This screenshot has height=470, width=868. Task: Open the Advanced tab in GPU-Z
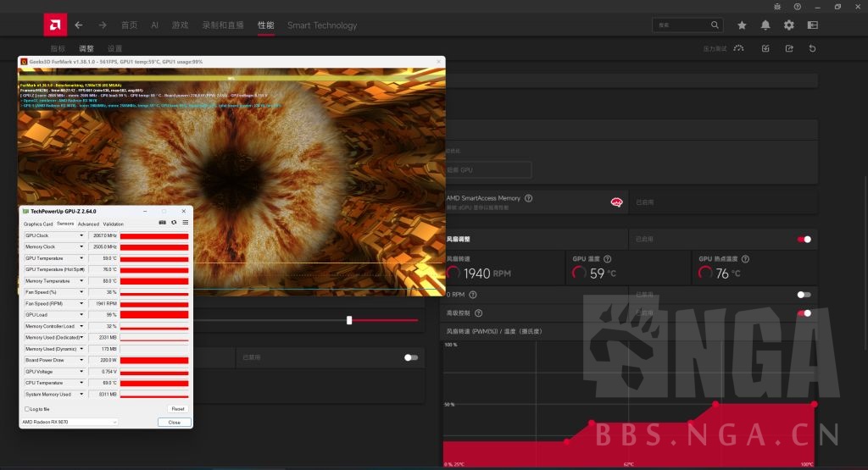pyautogui.click(x=88, y=224)
